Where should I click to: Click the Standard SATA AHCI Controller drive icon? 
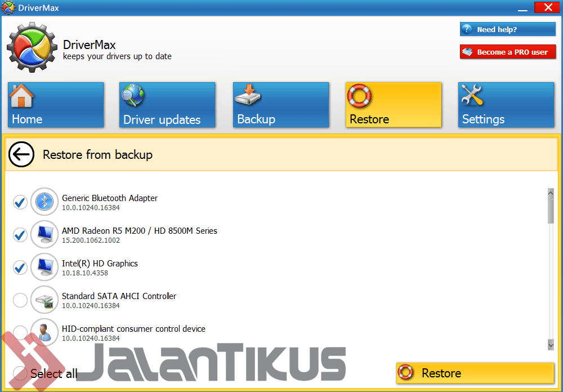(x=44, y=300)
